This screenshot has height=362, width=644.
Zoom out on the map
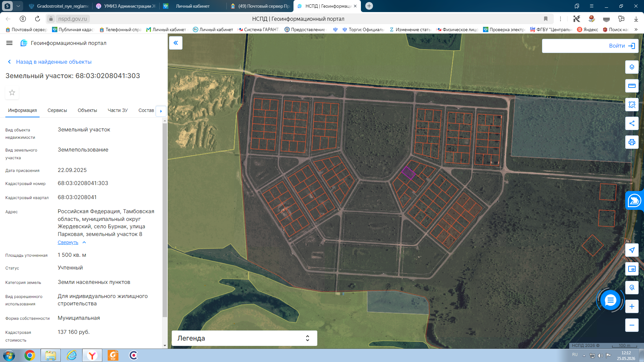[x=632, y=325]
